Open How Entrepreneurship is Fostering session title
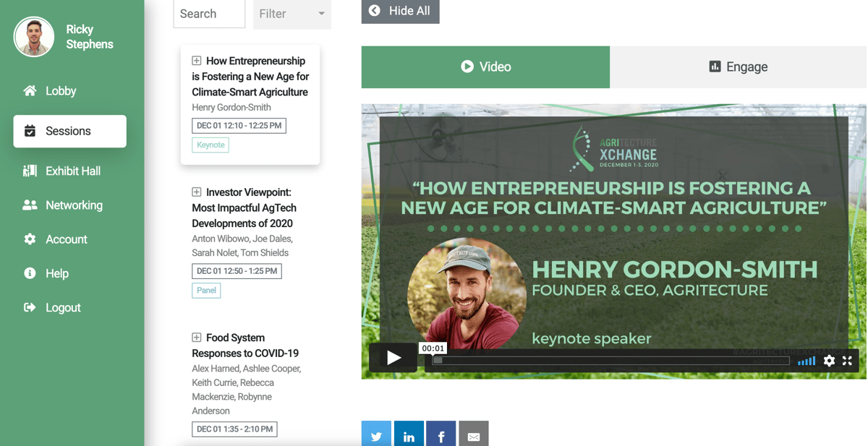Screen dimensions: 868x446 coord(250,77)
